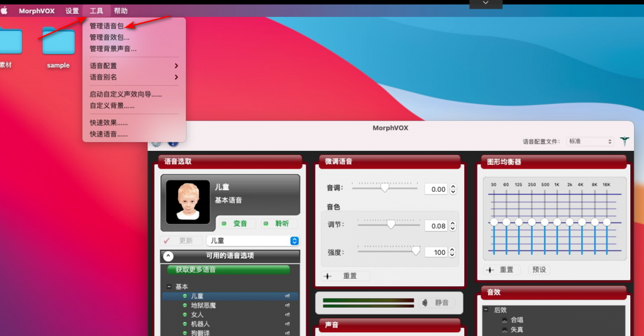This screenshot has height=336, width=644.
Task: Click the signal bars icon on 女人 row
Action: (x=287, y=315)
